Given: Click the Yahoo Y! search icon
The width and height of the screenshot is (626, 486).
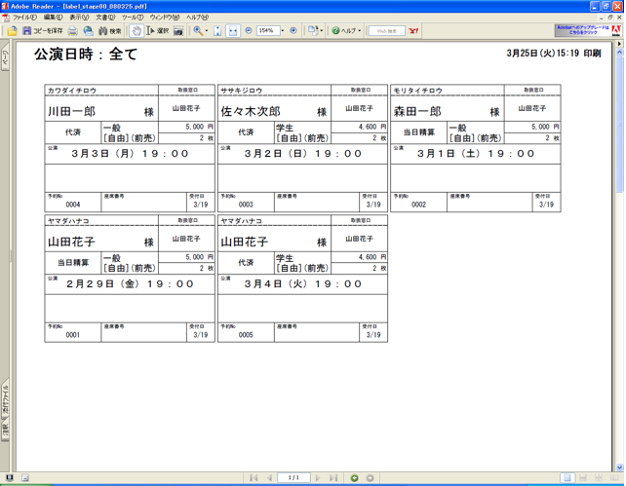Looking at the screenshot, I should pos(414,31).
